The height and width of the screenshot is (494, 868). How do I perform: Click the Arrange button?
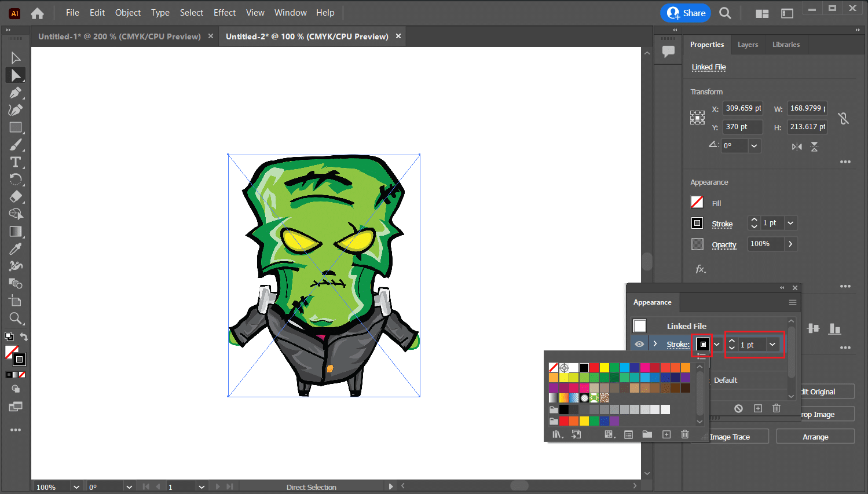[x=815, y=437]
